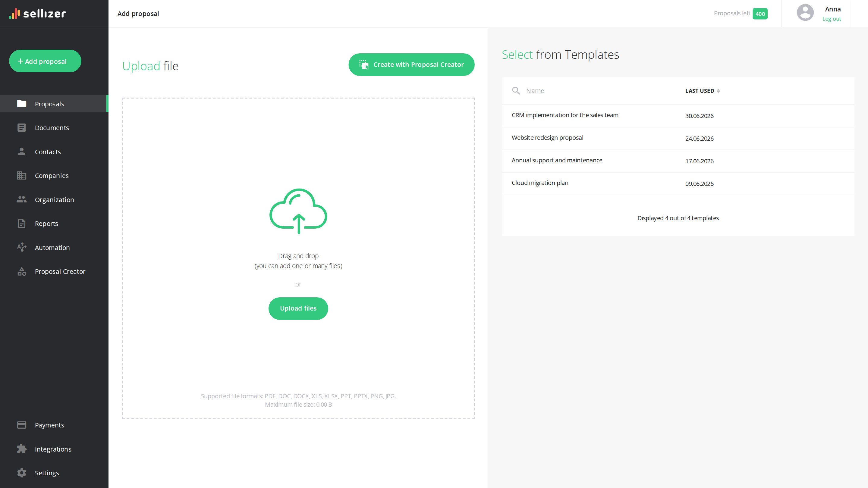Image resolution: width=868 pixels, height=488 pixels.
Task: Open the Proposals menu item
Action: point(54,104)
